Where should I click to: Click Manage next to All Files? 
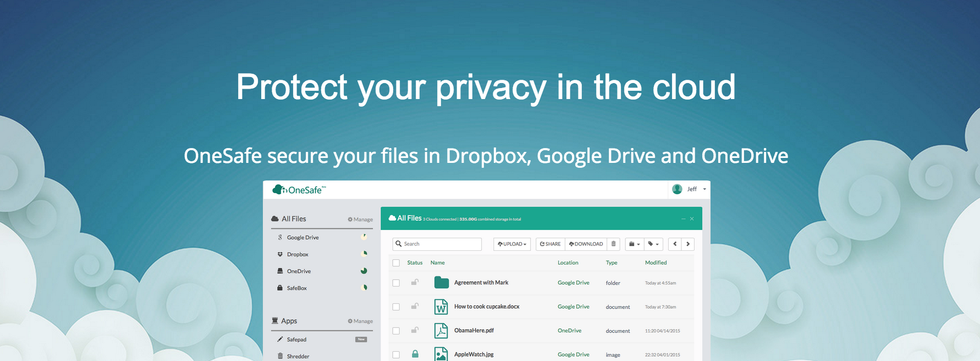360,220
